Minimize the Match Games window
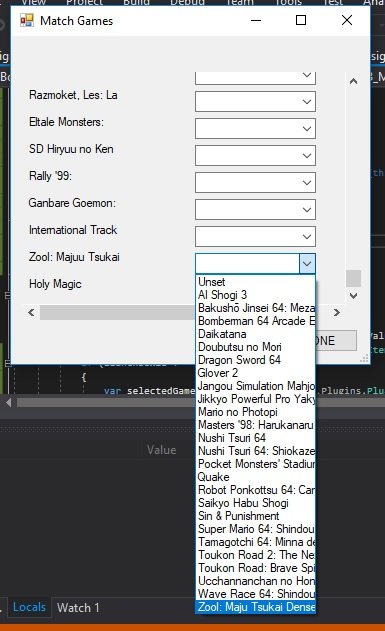 coord(256,20)
